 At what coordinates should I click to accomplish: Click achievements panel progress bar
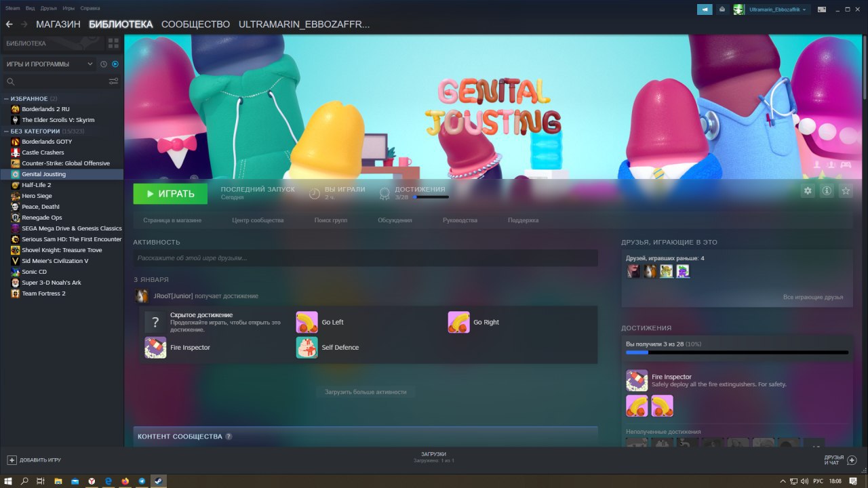[x=737, y=352]
